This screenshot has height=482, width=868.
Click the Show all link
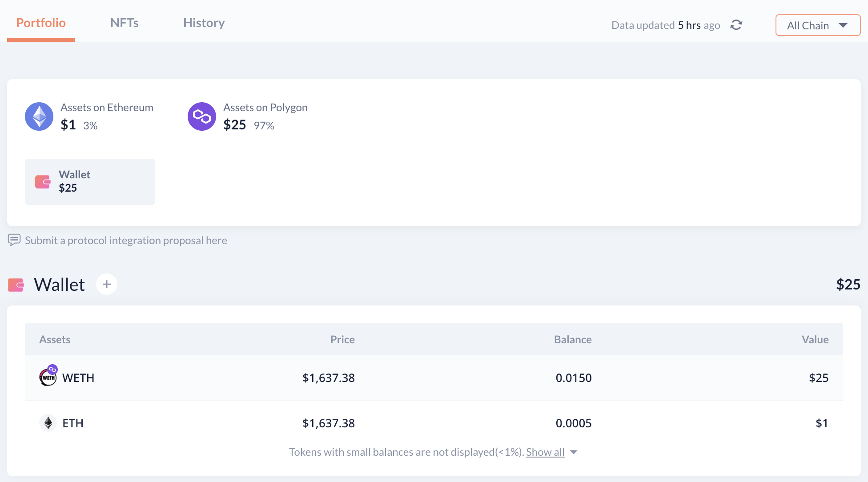click(545, 452)
